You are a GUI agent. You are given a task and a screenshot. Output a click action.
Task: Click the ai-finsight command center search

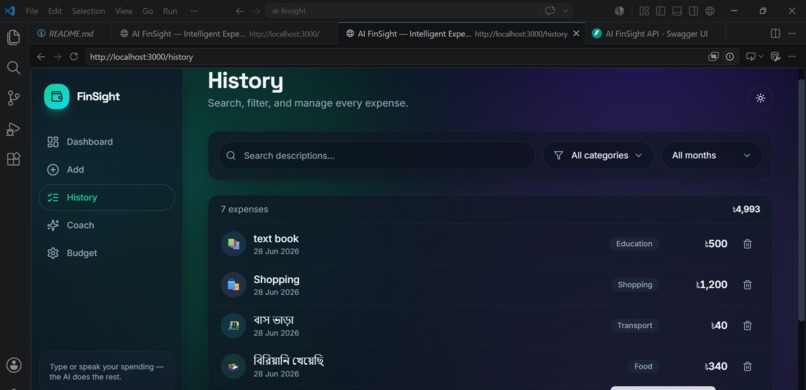[x=419, y=11]
